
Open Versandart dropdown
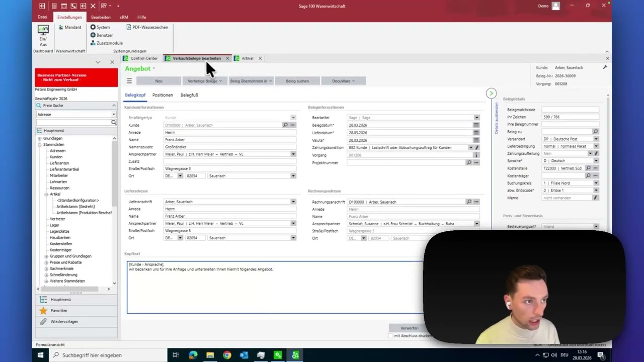(596, 139)
